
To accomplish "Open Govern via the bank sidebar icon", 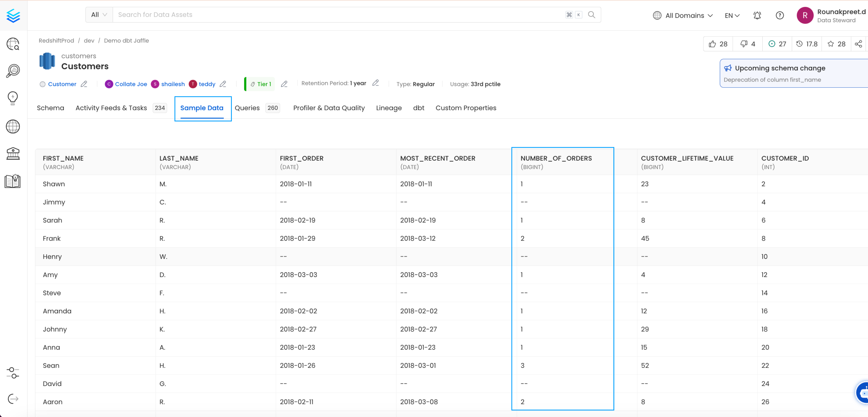I will click(12, 154).
